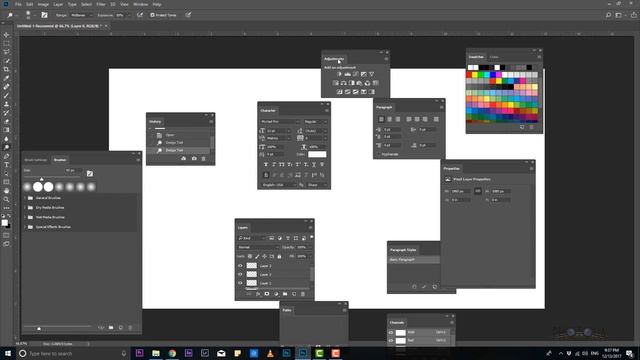Center the text in the Paragraph panel
Viewport: 640px width, 360px height.
389,119
